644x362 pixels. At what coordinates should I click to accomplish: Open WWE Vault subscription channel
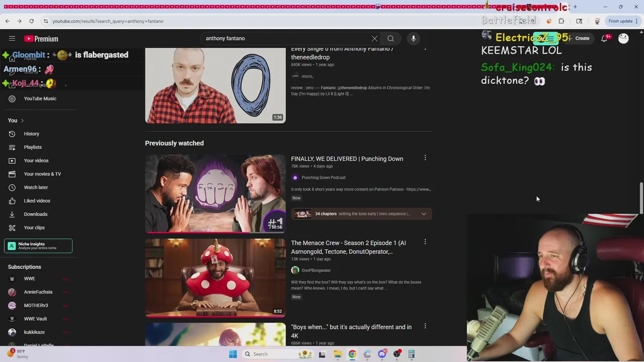35,319
